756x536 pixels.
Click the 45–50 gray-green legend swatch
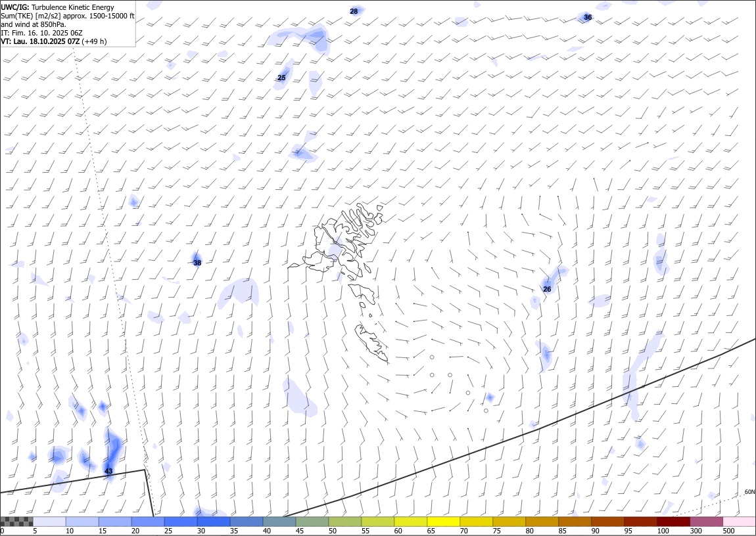click(312, 522)
